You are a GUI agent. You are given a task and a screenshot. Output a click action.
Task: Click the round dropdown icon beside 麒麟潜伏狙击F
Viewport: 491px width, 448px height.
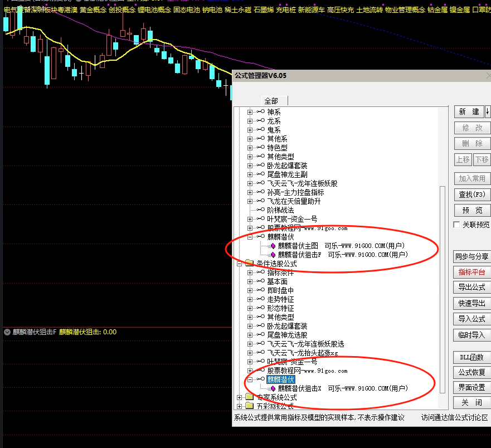pos(7,332)
